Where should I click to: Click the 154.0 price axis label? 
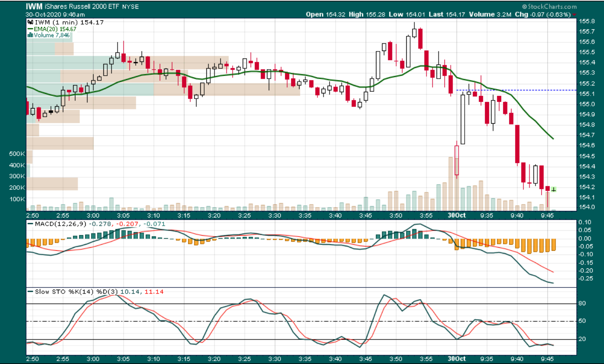point(586,208)
